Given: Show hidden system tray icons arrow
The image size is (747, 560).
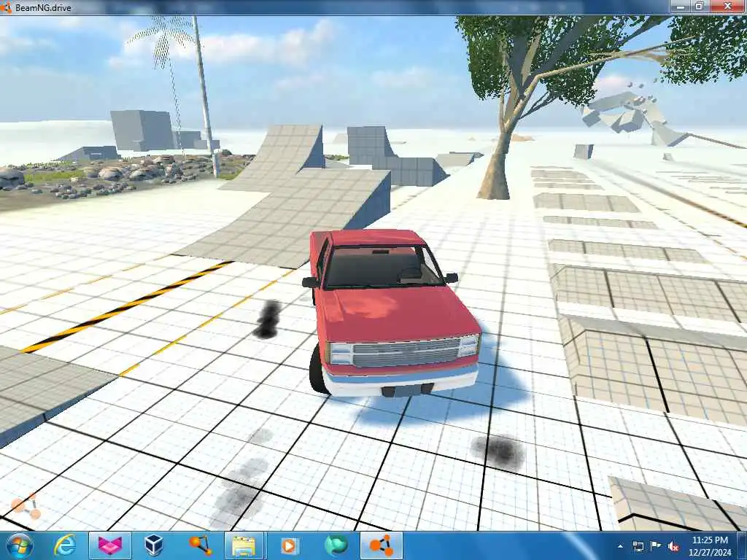Looking at the screenshot, I should [620, 547].
